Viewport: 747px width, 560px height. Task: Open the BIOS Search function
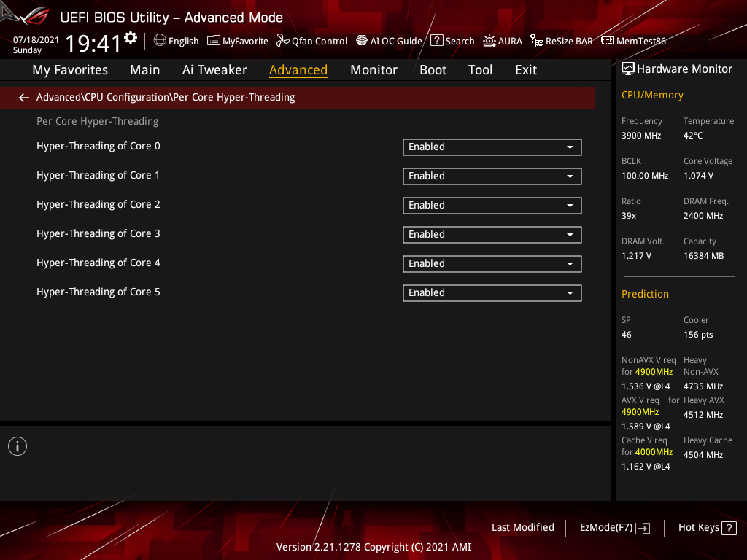452,41
